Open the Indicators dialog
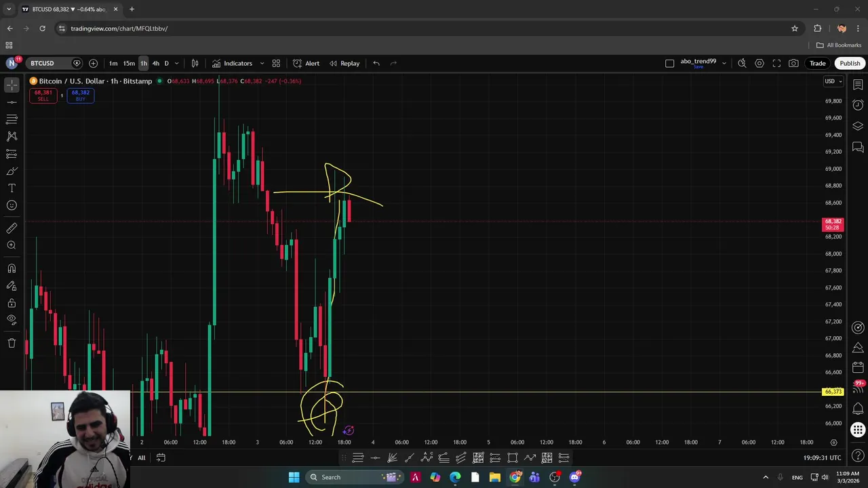This screenshot has width=868, height=488. [232, 63]
